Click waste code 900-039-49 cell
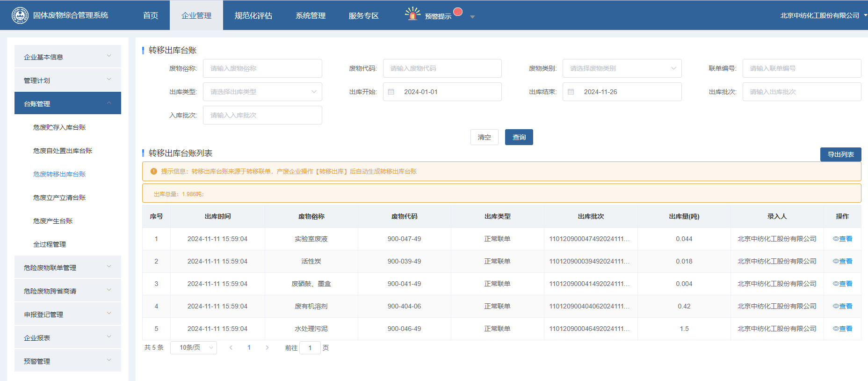This screenshot has width=868, height=381. [404, 261]
